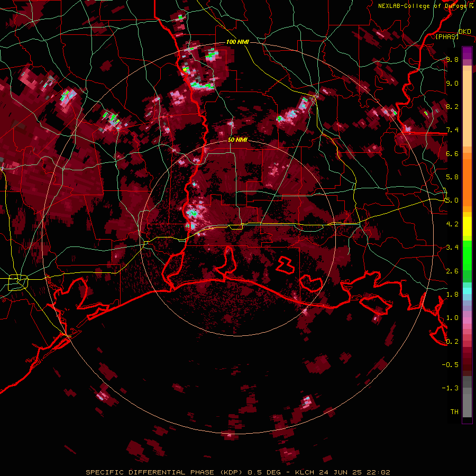Image resolution: width=476 pixels, height=476 pixels.
Task: Click the 3.4 value on the scale
Action: pos(452,248)
